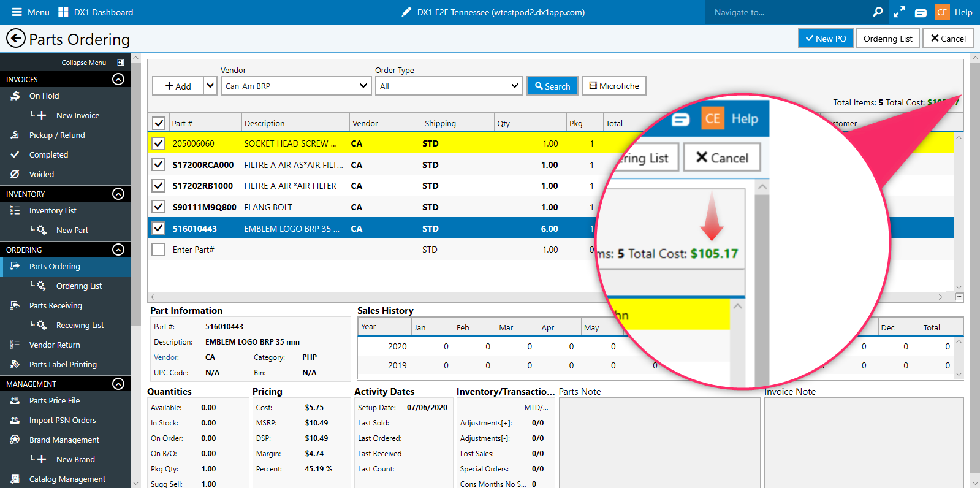Open Import PSN Orders
Image resolution: width=980 pixels, height=488 pixels.
pos(63,420)
